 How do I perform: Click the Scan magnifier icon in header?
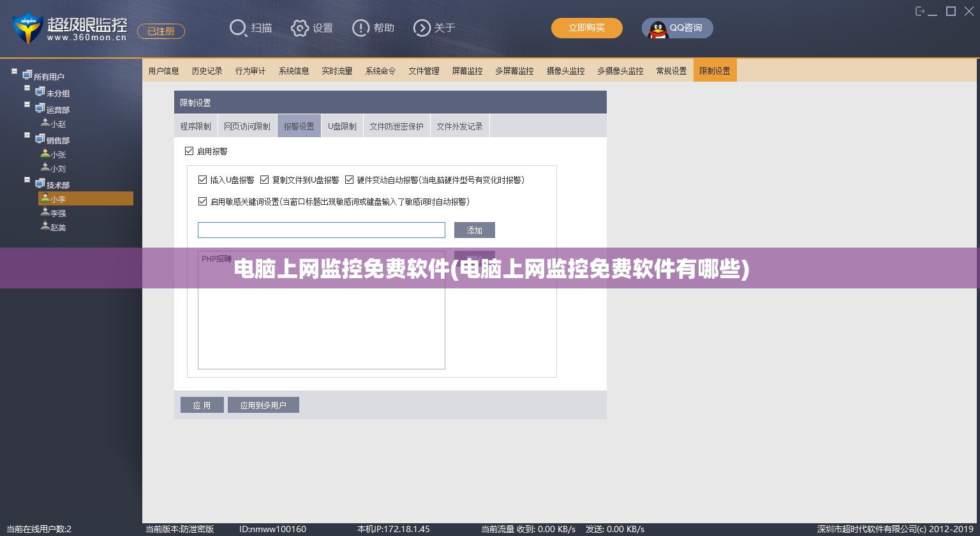[x=238, y=28]
